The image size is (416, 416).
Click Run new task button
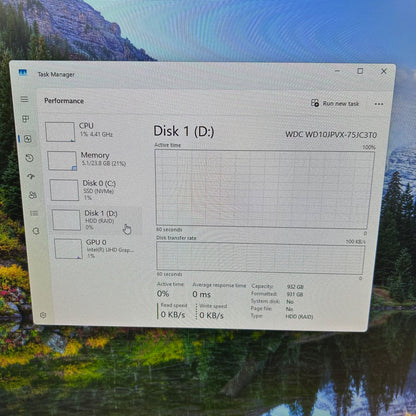click(335, 103)
